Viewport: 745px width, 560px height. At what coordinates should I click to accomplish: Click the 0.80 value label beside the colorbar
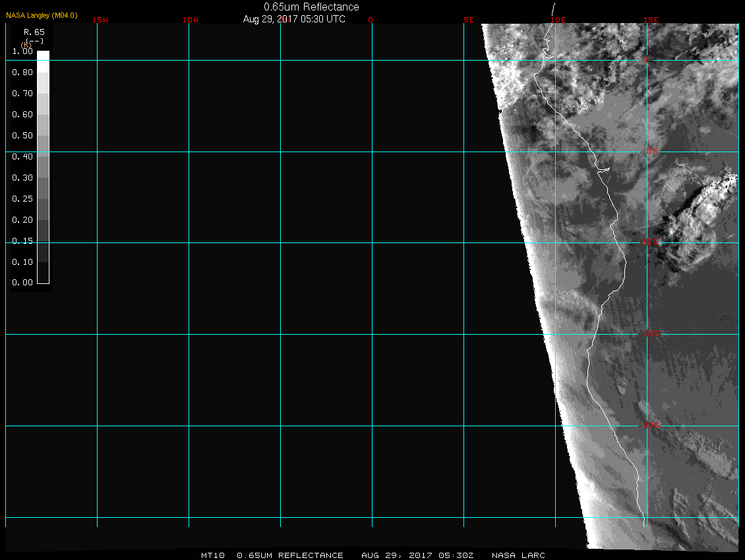coord(22,72)
